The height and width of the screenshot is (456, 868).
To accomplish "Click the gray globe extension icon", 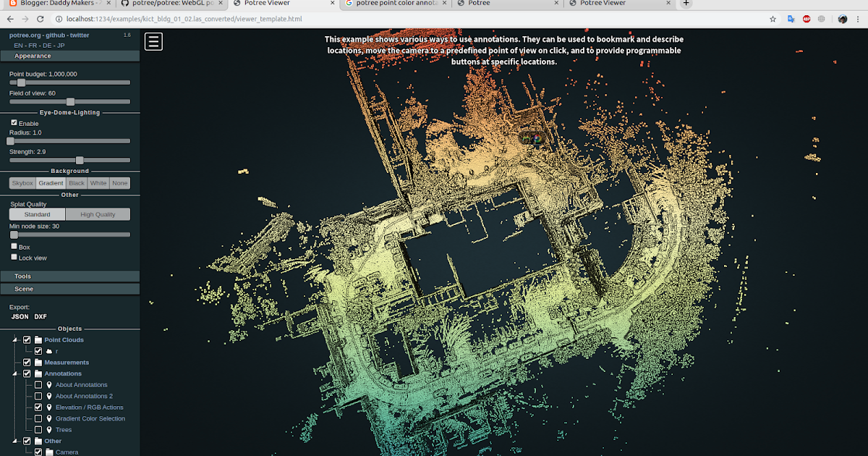I will (822, 19).
